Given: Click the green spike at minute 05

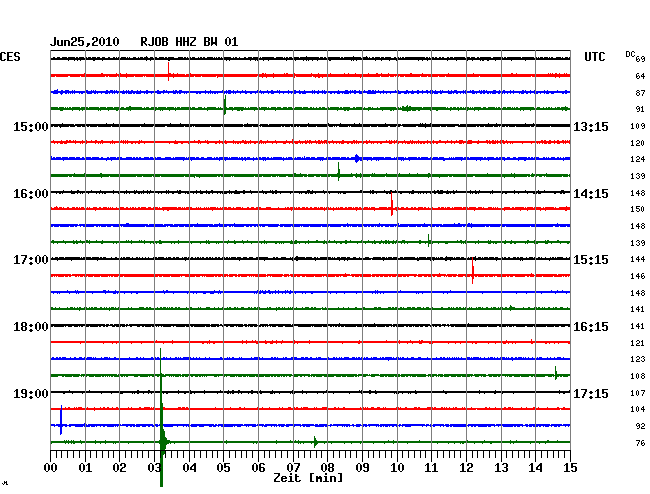Looking at the screenshot, I should [x=225, y=105].
